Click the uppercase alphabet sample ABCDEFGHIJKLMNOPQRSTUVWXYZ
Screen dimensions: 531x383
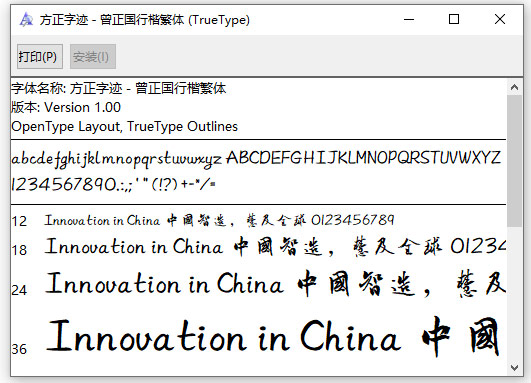tap(363, 157)
